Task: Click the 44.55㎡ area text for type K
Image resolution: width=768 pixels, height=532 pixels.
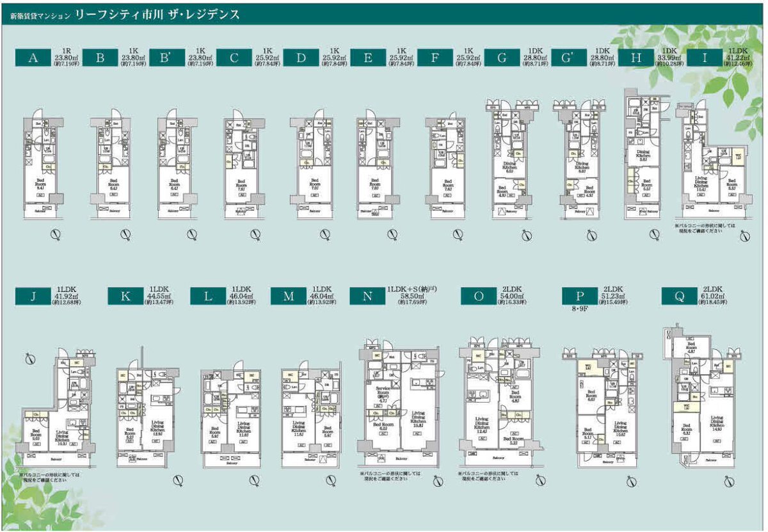Action: point(158,297)
